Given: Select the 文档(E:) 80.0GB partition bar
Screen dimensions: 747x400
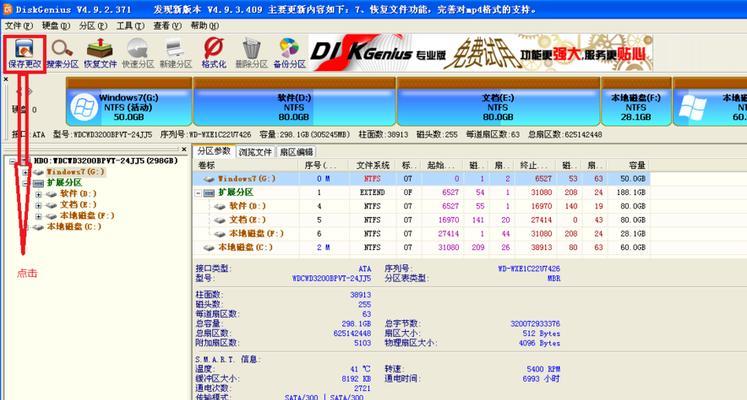Looking at the screenshot, I should tap(498, 102).
